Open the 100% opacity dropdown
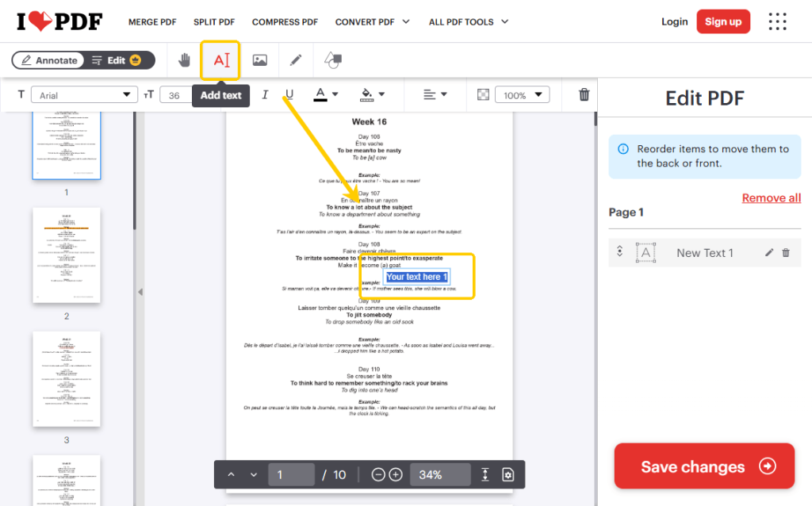The width and height of the screenshot is (812, 506). coord(522,95)
